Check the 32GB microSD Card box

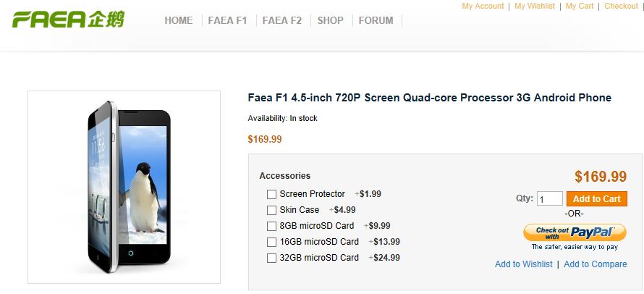(x=272, y=258)
